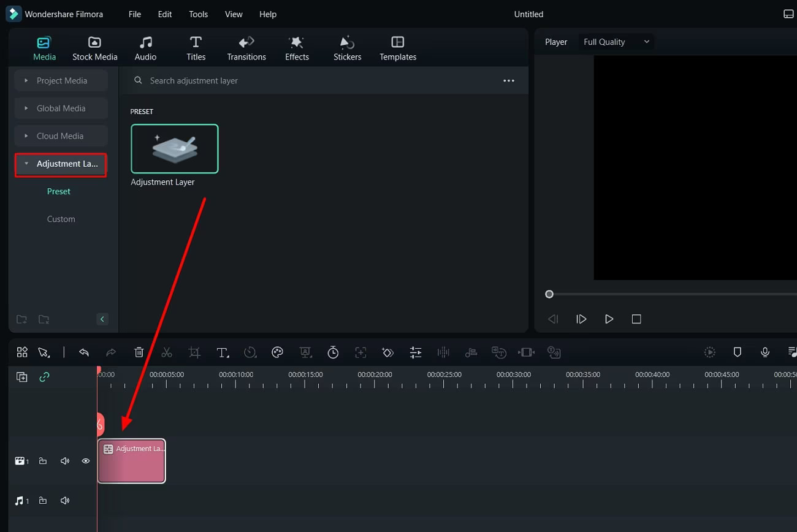
Task: Click the Keyframe diamond icon
Action: tap(387, 352)
